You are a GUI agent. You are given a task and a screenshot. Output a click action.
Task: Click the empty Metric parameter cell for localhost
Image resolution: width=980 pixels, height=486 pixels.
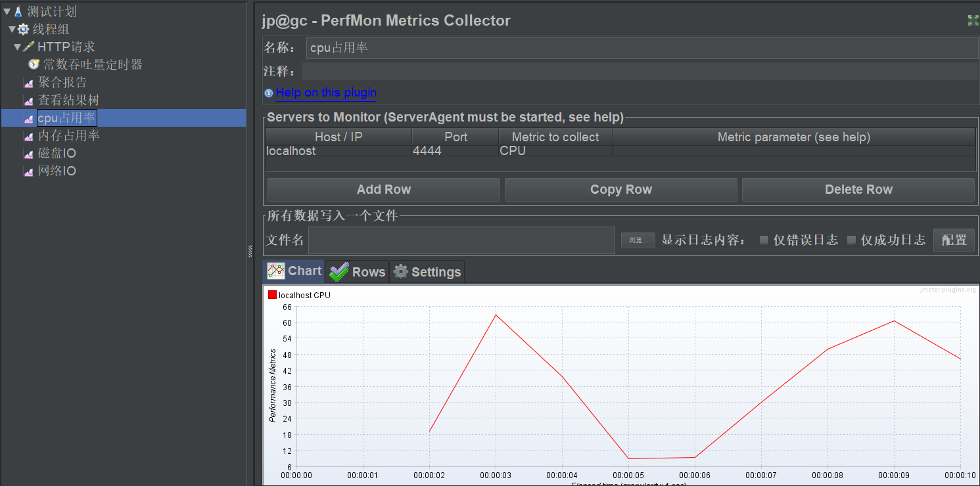(793, 151)
